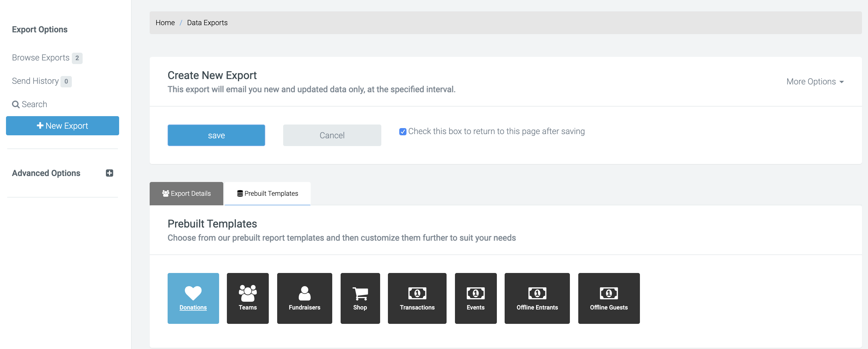The width and height of the screenshot is (868, 349).
Task: Choose the Offline Guests template
Action: (608, 298)
